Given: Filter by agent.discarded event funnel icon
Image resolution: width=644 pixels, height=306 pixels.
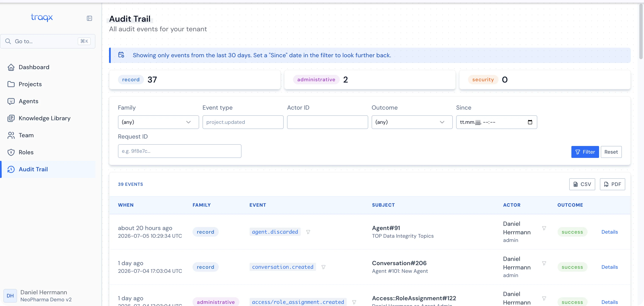Looking at the screenshot, I should click(x=308, y=232).
